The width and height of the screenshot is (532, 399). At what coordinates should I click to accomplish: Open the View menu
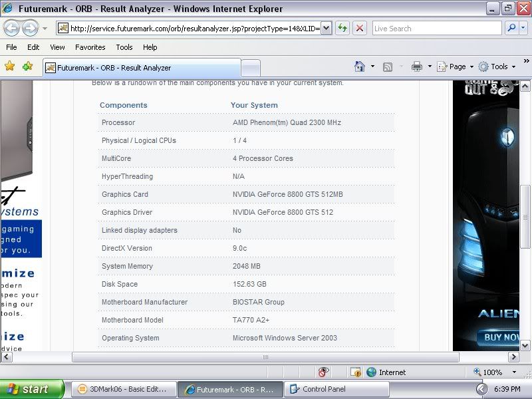pyautogui.click(x=57, y=47)
